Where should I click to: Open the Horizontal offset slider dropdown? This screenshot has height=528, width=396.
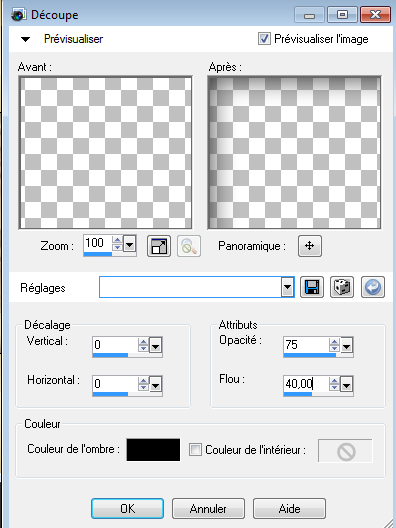[x=155, y=384]
